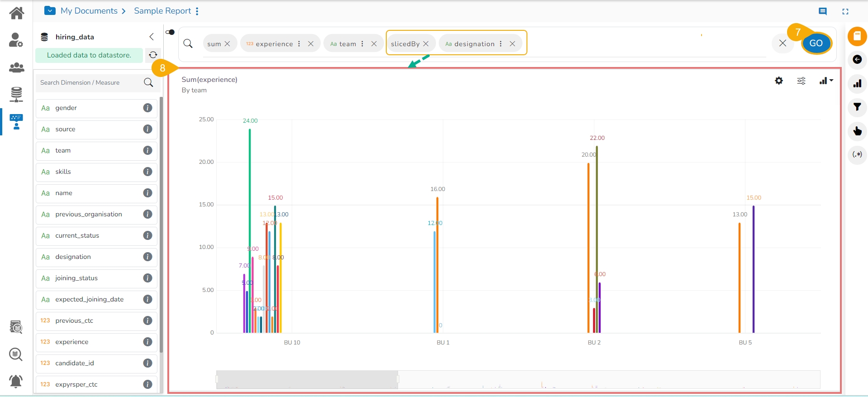Open user settings icon in left sidebar
This screenshot has width=868, height=397.
click(16, 40)
